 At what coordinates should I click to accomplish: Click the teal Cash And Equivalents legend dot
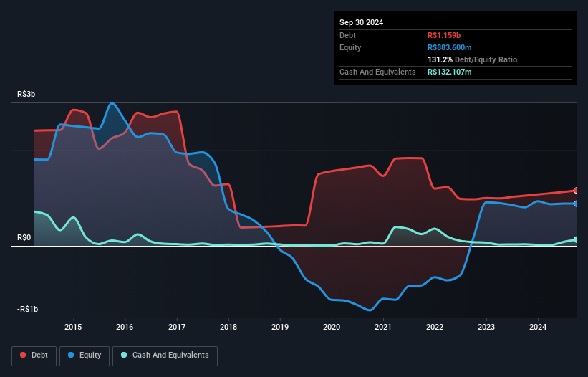pyautogui.click(x=124, y=355)
